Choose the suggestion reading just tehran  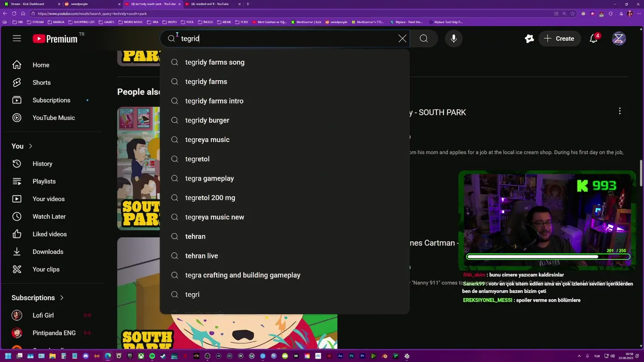pyautogui.click(x=285, y=236)
